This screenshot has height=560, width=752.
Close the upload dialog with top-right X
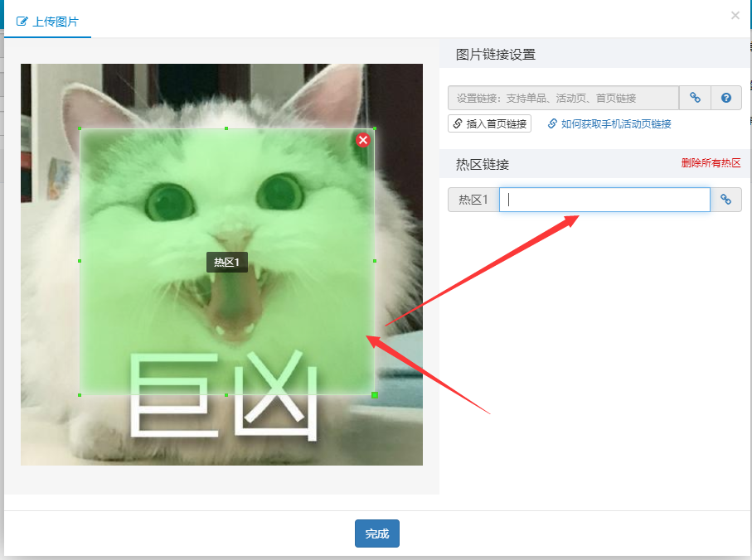pyautogui.click(x=735, y=15)
